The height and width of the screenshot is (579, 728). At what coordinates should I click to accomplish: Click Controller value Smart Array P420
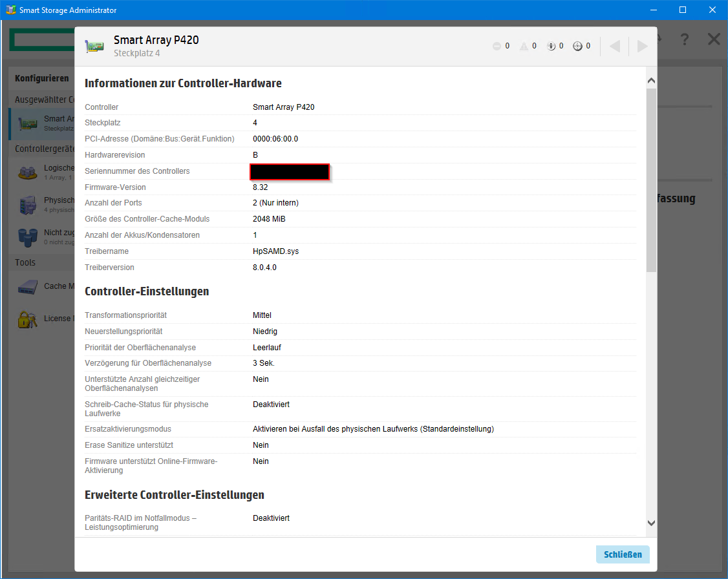tap(283, 107)
